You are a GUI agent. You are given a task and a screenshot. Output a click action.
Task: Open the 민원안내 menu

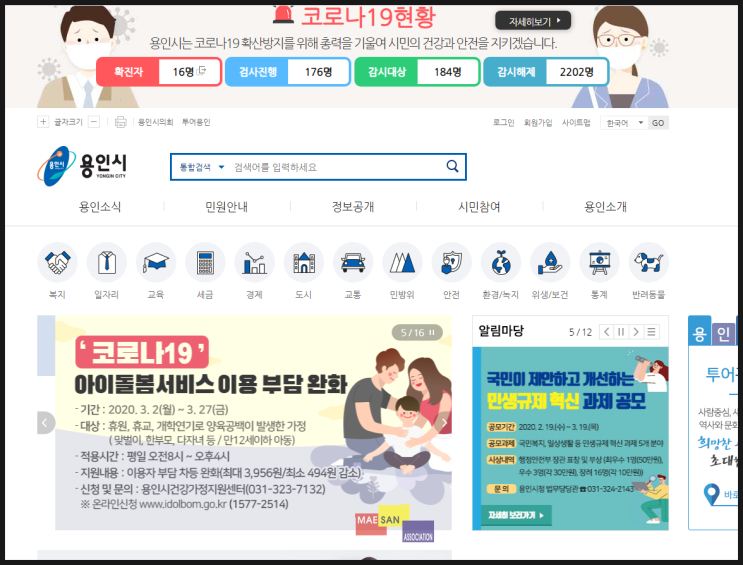pyautogui.click(x=227, y=207)
